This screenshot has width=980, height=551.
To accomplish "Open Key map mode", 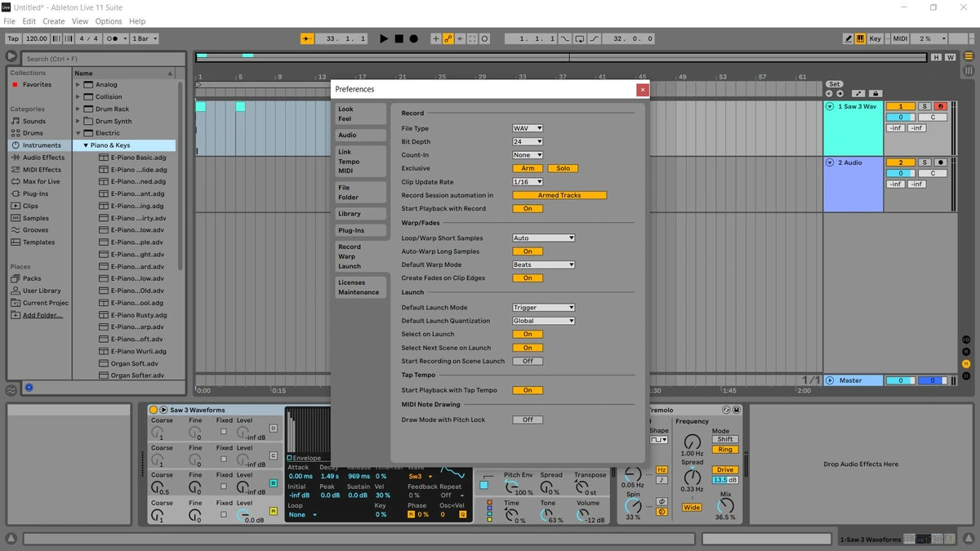I will (875, 38).
